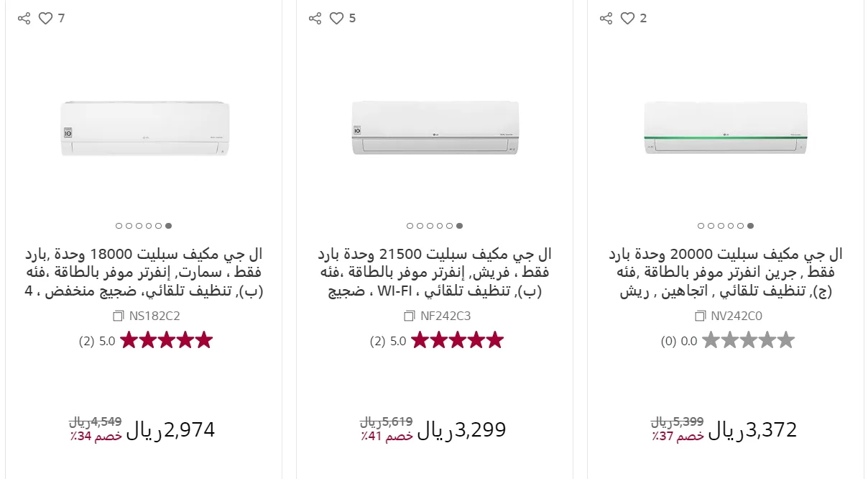
Task: Click share icon on NV242C0 card
Action: (x=606, y=19)
